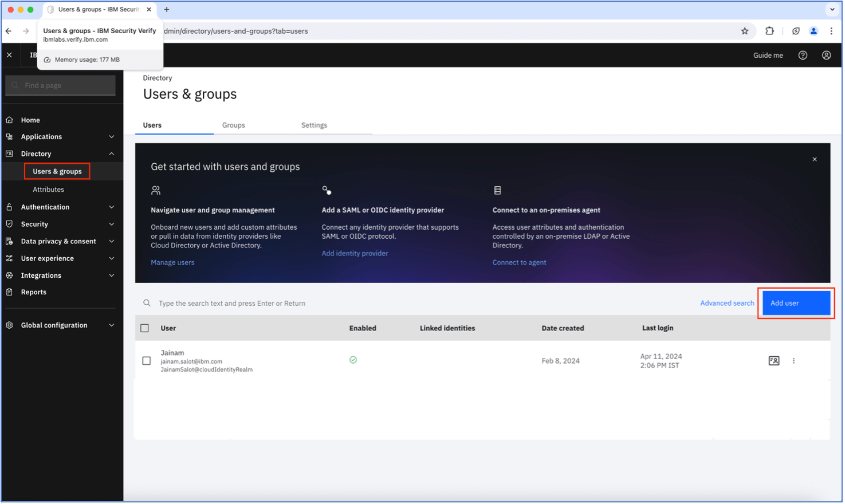Bookmark this page with the star icon

click(x=744, y=31)
